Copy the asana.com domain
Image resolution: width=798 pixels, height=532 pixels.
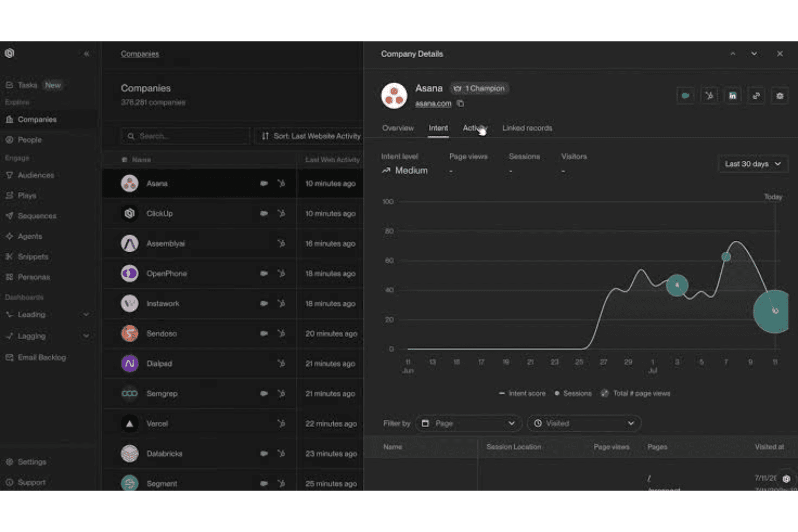460,103
